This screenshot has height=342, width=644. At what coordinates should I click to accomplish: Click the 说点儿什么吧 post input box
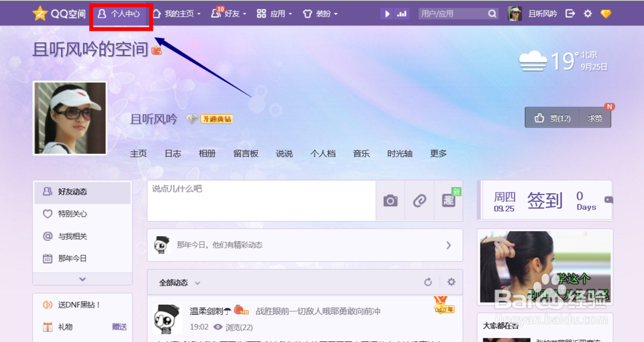(x=261, y=200)
